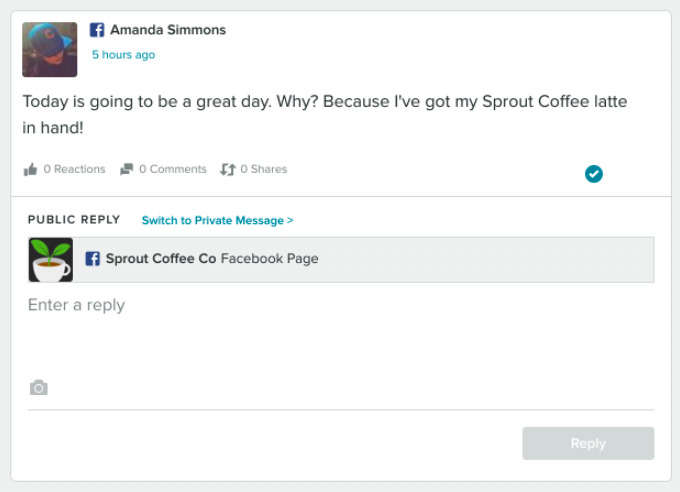This screenshot has width=680, height=492.
Task: Click the Sprout Coffee Co logo icon
Action: (51, 260)
